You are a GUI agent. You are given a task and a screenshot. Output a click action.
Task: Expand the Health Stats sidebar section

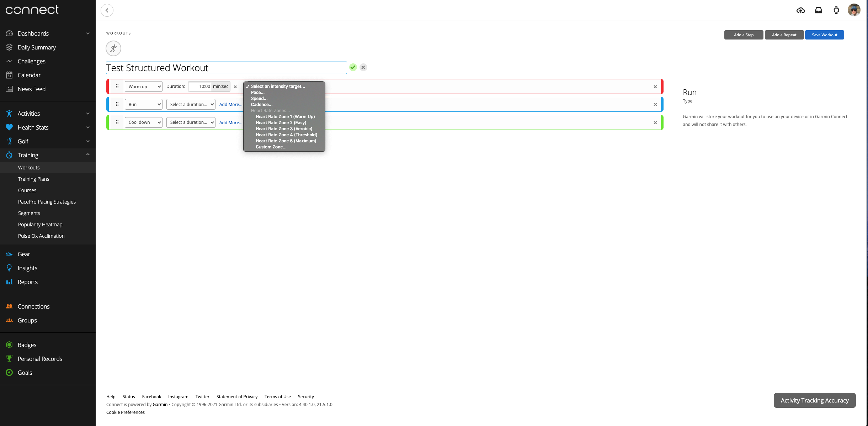[87, 127]
